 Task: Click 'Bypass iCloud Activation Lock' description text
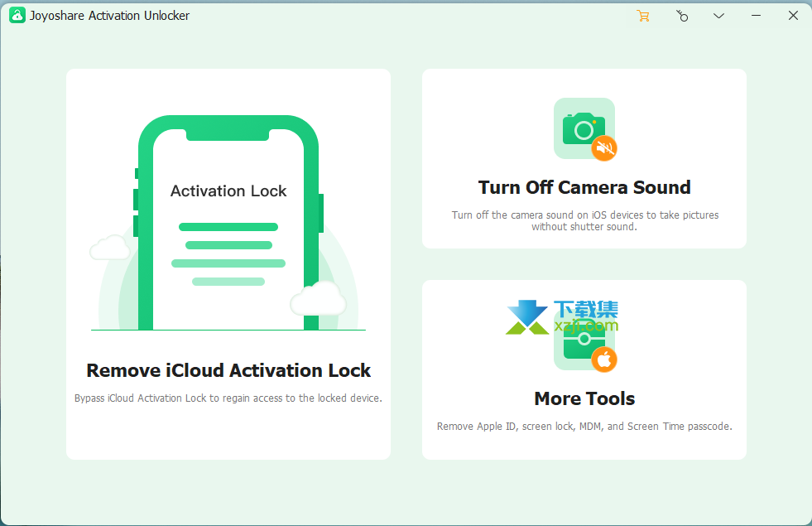pyautogui.click(x=228, y=398)
